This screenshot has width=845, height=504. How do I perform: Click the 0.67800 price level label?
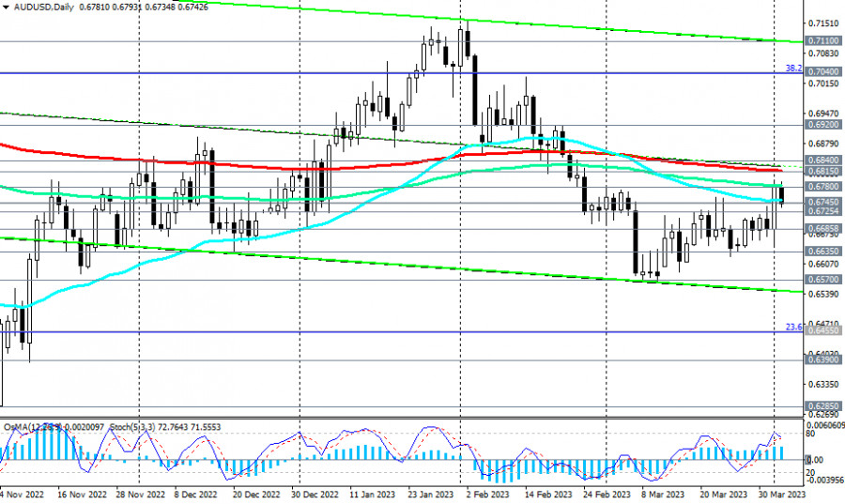822,187
